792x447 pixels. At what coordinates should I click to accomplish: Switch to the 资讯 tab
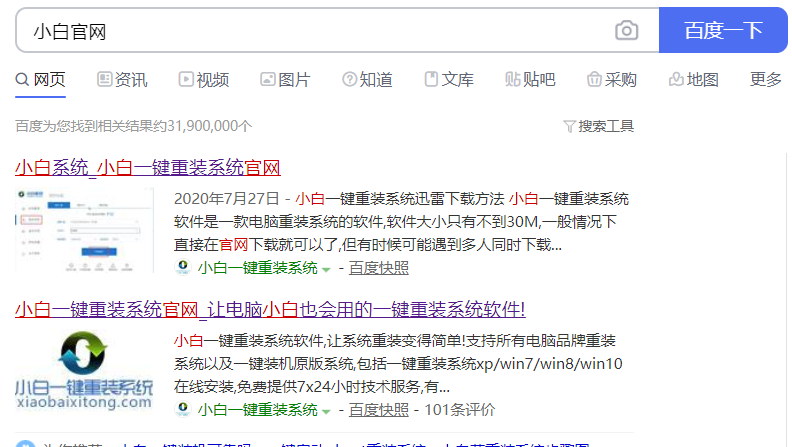(x=122, y=80)
